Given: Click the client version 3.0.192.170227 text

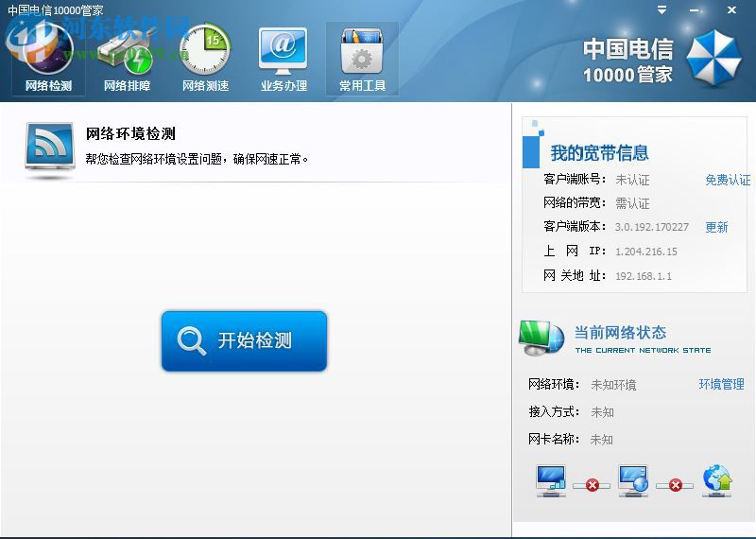Looking at the screenshot, I should 652,227.
